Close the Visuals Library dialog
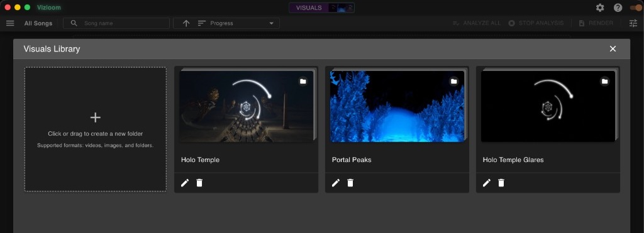Screen dimensions: 644x233 pyautogui.click(x=613, y=49)
